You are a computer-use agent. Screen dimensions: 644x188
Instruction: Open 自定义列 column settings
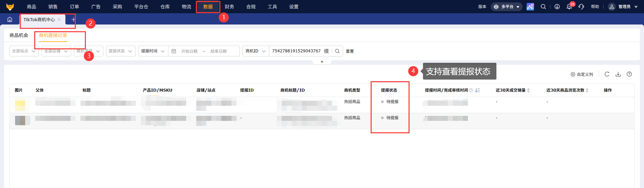[x=582, y=74]
